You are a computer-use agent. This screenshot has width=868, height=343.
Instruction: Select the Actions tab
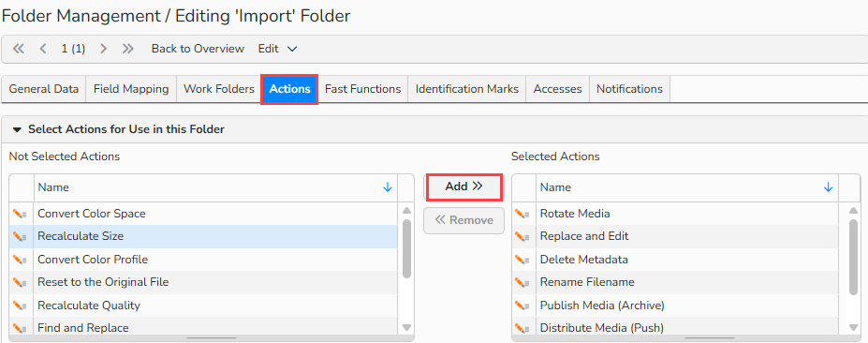tap(289, 89)
